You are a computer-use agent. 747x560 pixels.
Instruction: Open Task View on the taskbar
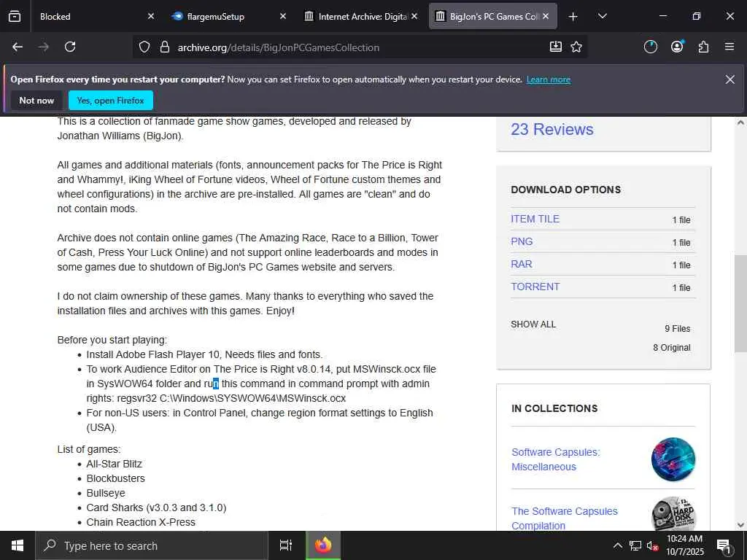pos(286,545)
